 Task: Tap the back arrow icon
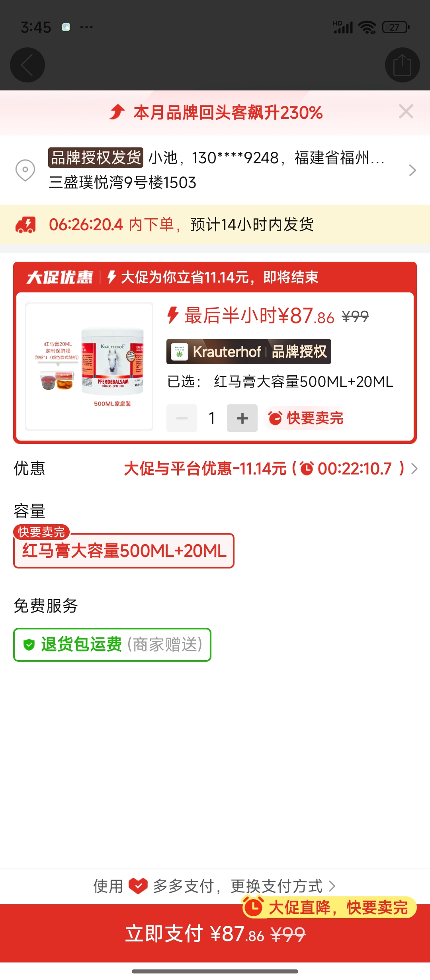[27, 65]
